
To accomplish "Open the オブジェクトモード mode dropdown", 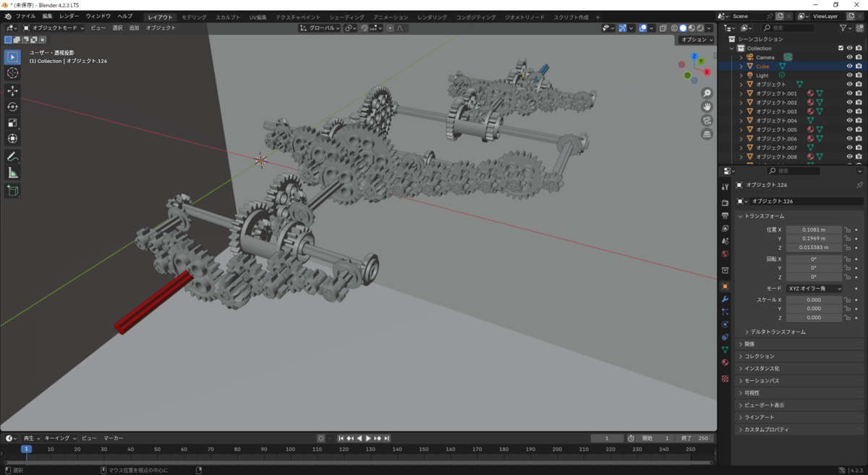I will point(54,28).
